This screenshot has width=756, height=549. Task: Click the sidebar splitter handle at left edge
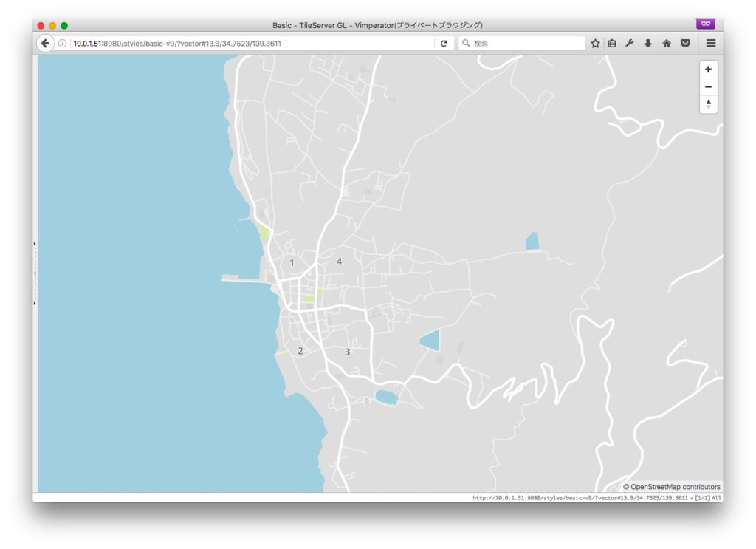pos(35,273)
